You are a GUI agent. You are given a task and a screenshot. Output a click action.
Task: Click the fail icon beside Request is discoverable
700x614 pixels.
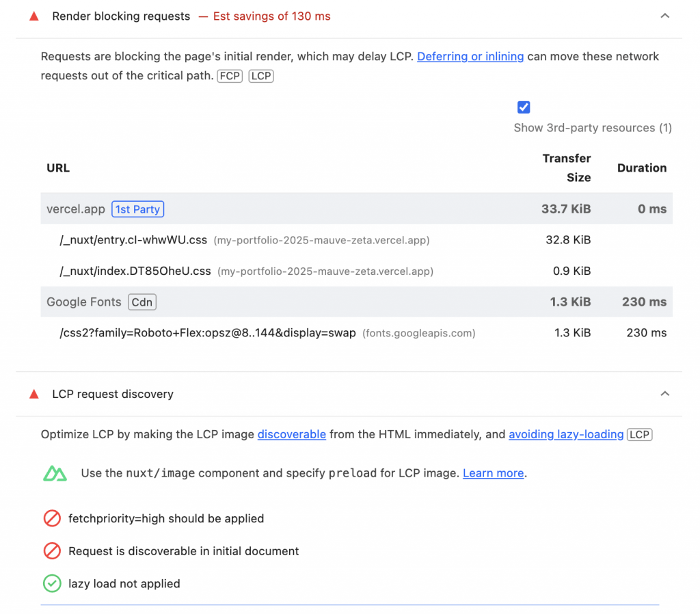52,551
